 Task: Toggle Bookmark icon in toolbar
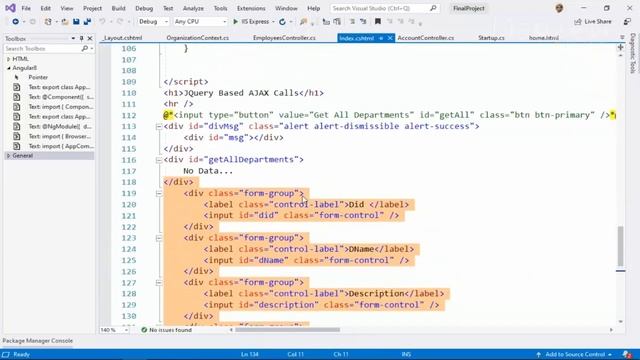(378, 22)
